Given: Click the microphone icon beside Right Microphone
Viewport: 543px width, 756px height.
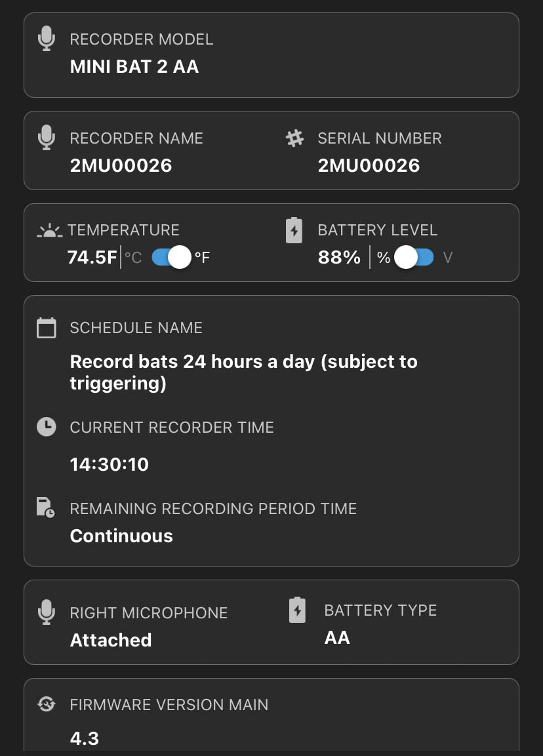Looking at the screenshot, I should 46,613.
